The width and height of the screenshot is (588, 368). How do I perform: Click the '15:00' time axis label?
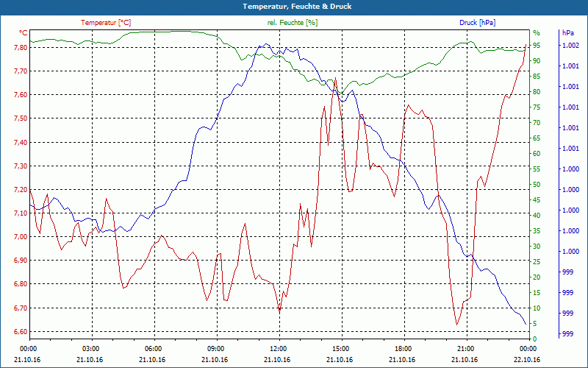340,349
